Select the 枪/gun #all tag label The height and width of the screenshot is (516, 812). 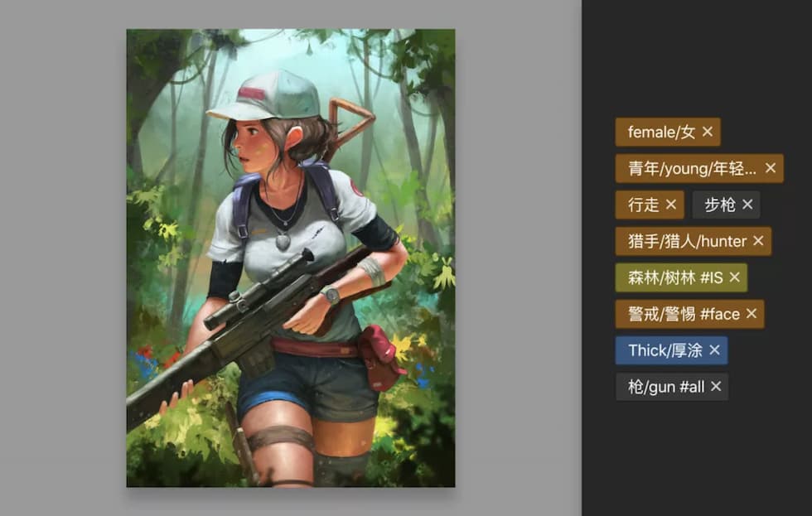[x=666, y=387]
